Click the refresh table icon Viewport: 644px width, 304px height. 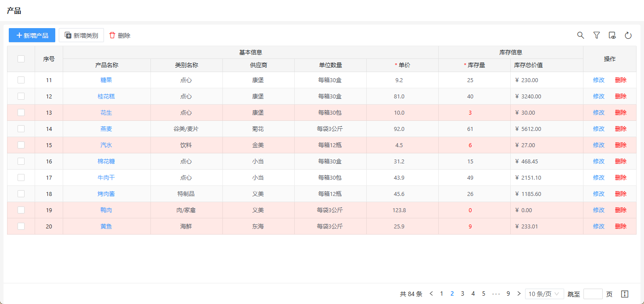click(628, 36)
